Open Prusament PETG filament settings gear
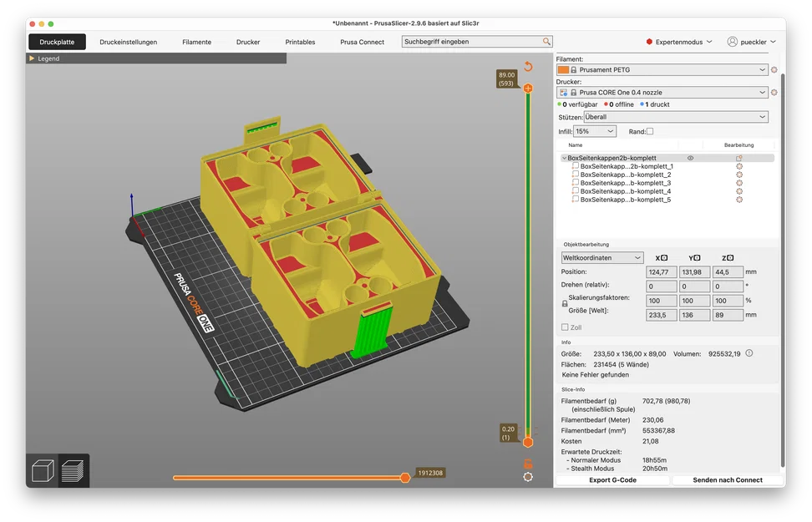Screen dimensions: 812x522 (774, 70)
